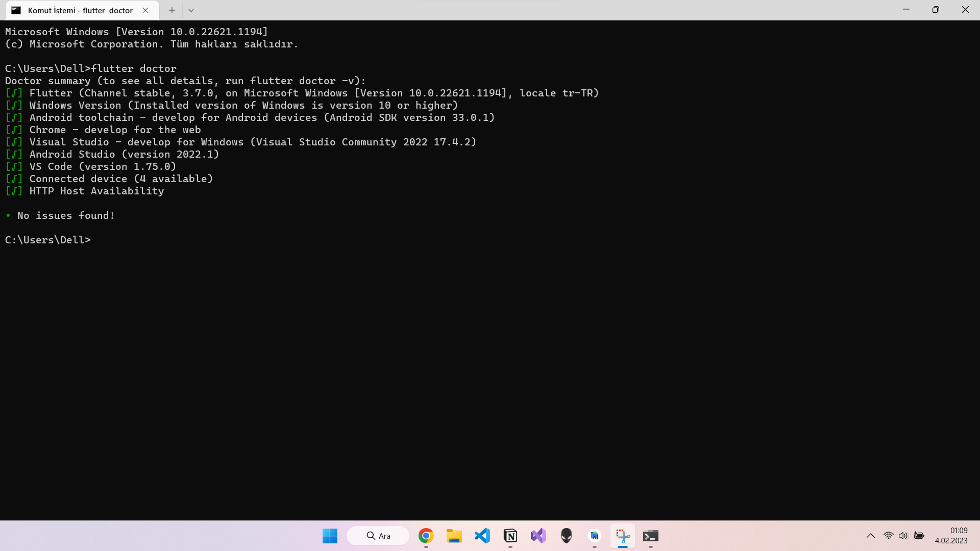Open File Explorer from the taskbar
Viewport: 980px width, 551px height.
coord(454,536)
